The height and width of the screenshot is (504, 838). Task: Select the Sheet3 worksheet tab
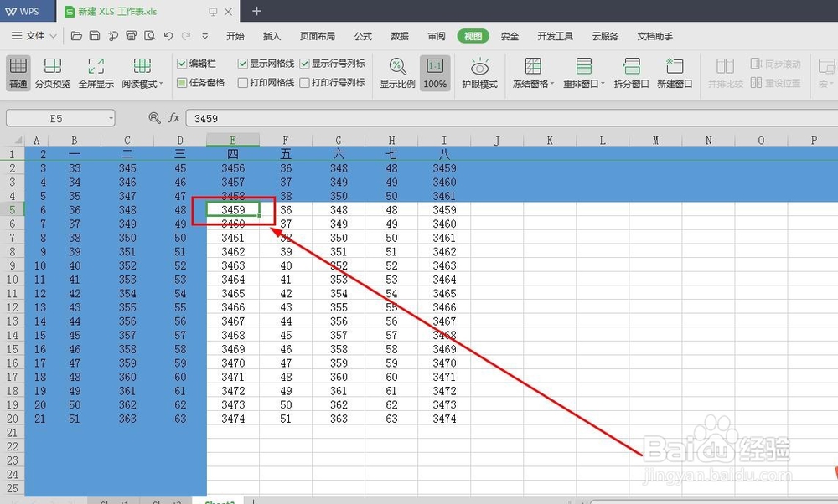point(218,500)
